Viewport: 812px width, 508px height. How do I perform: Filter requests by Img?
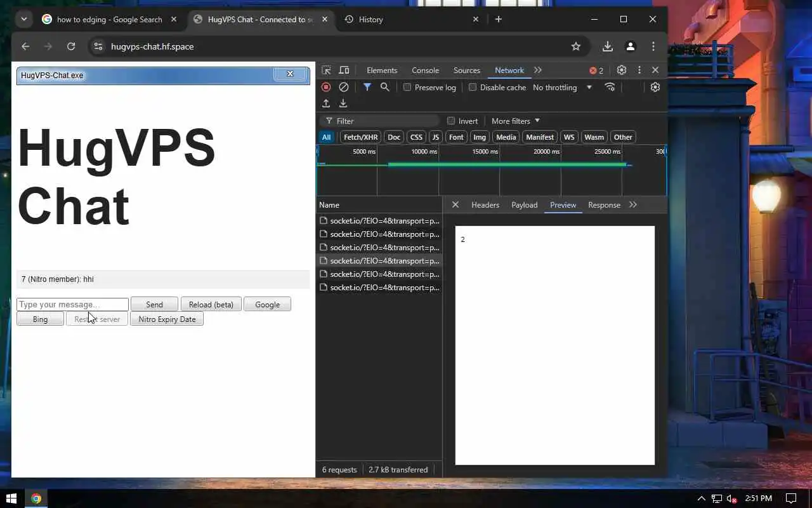pyautogui.click(x=480, y=137)
